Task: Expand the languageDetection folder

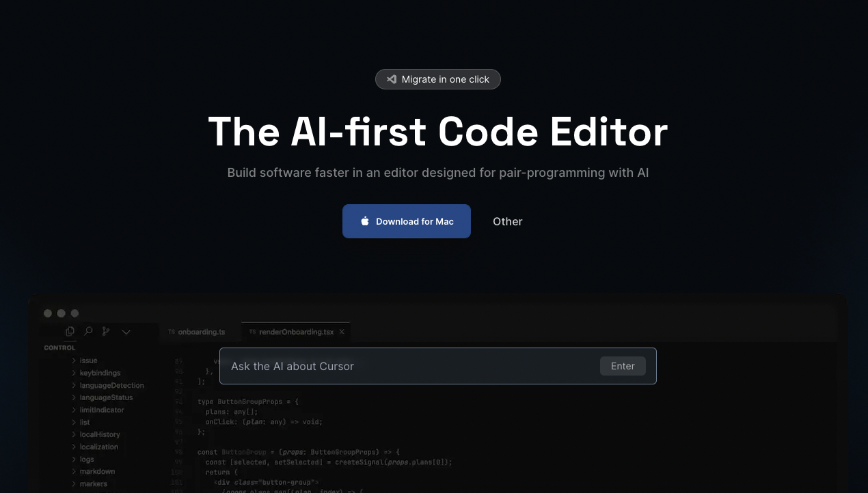Action: pyautogui.click(x=107, y=385)
